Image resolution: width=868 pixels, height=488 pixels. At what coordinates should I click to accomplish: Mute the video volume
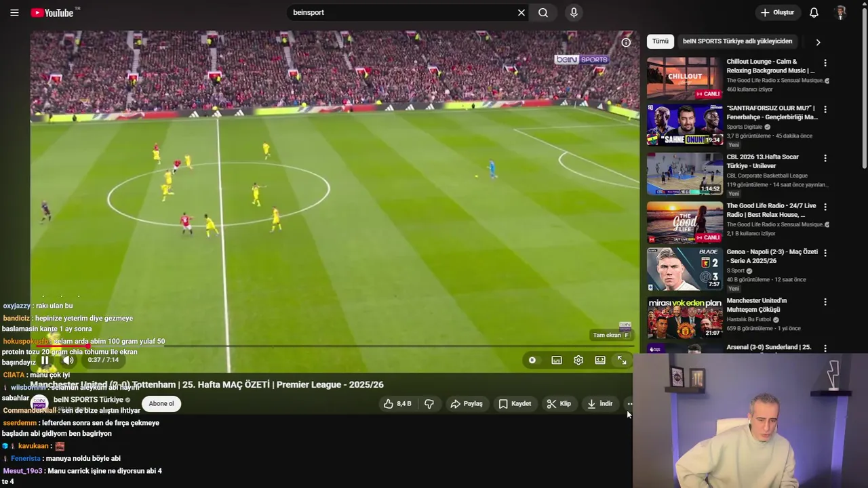tap(68, 360)
